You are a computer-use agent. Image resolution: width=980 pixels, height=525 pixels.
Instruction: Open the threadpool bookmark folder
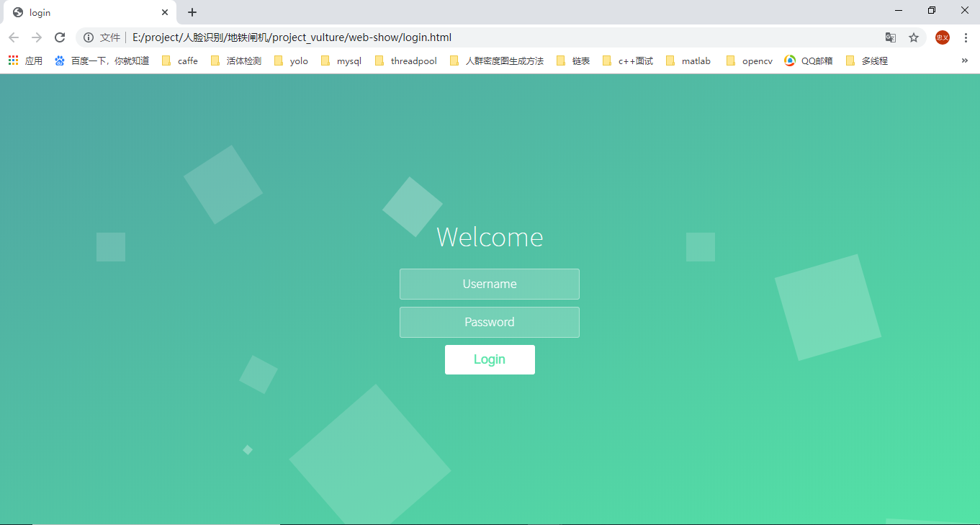pos(406,61)
